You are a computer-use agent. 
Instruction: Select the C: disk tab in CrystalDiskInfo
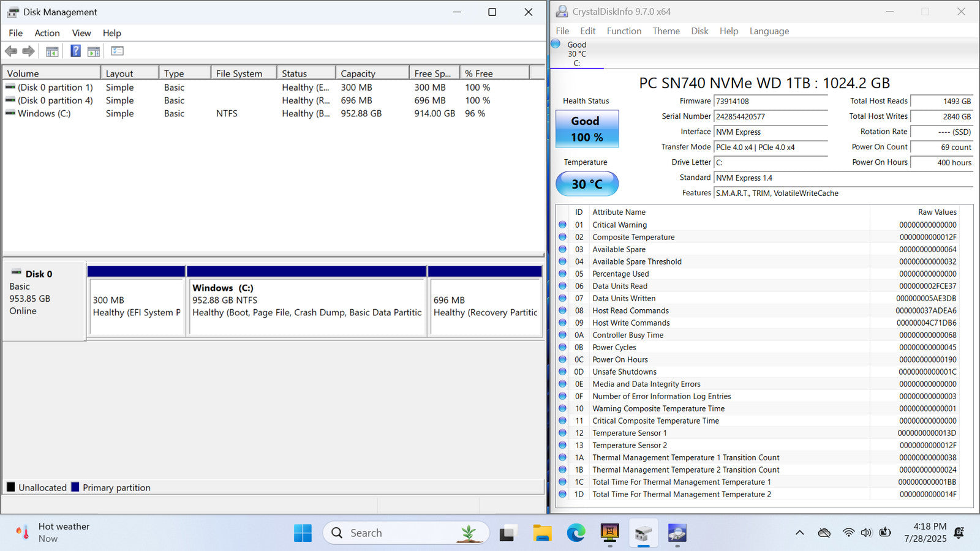pos(576,54)
